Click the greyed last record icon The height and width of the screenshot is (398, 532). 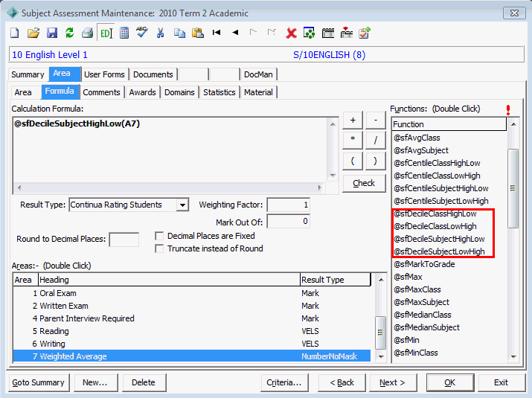click(x=272, y=33)
